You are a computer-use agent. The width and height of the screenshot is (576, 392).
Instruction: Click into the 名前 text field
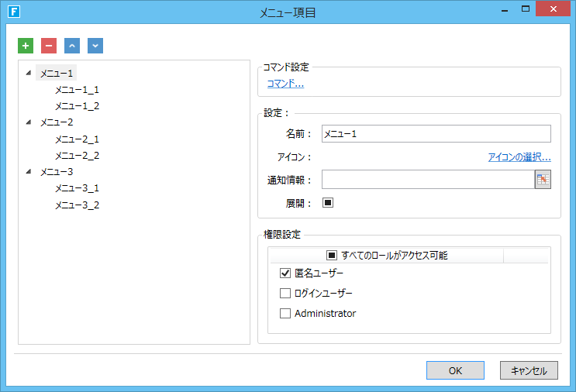point(436,133)
